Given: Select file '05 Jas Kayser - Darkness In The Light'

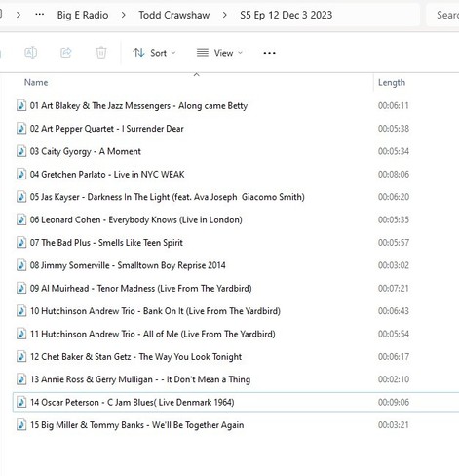Looking at the screenshot, I should (168, 197).
